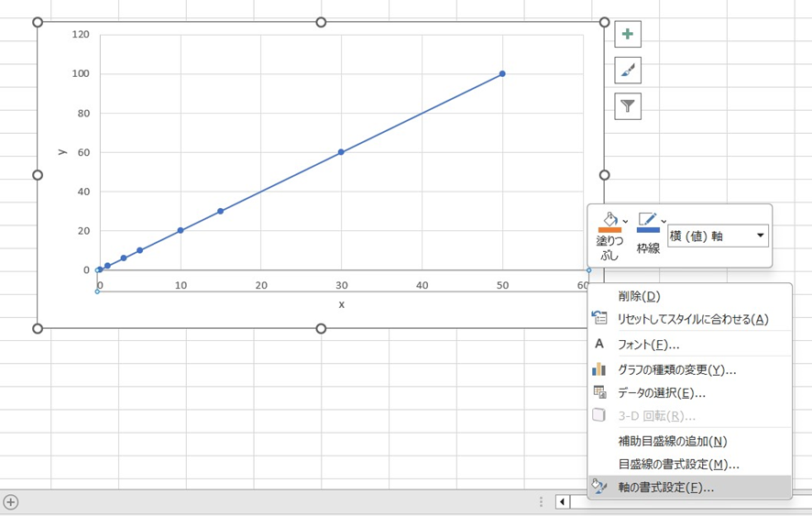Click the letter A icon beside フォント
This screenshot has height=516, width=812.
pyautogui.click(x=599, y=345)
